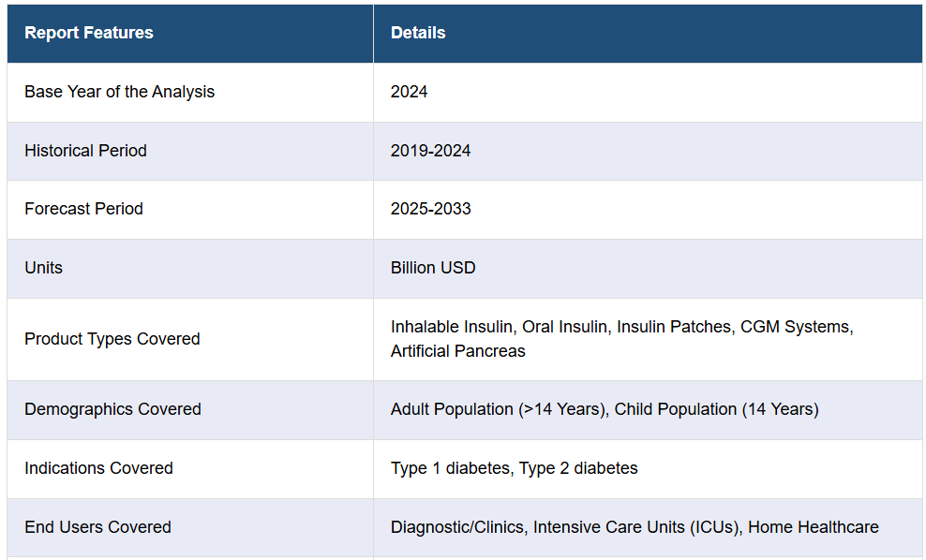This screenshot has width=926, height=560.
Task: Select the End Users Covered label
Action: pyautogui.click(x=97, y=527)
